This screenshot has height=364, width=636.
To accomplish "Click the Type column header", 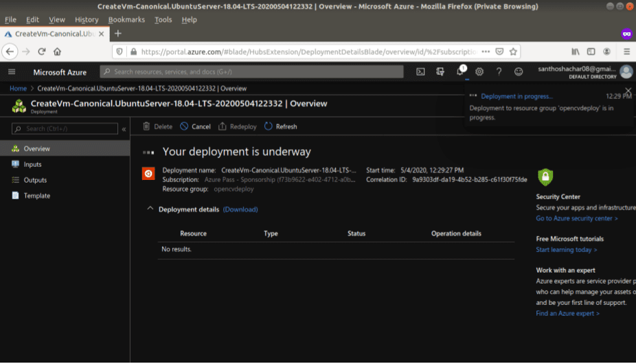I will click(x=271, y=234).
